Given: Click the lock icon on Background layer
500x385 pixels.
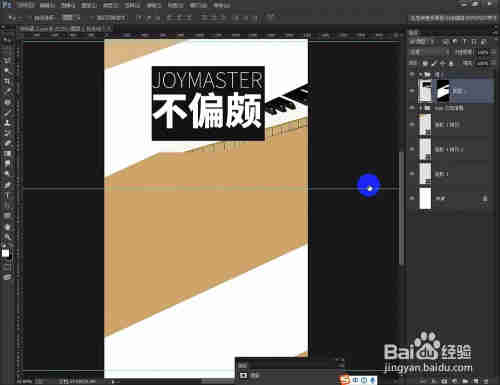Looking at the screenshot, I should [485, 198].
